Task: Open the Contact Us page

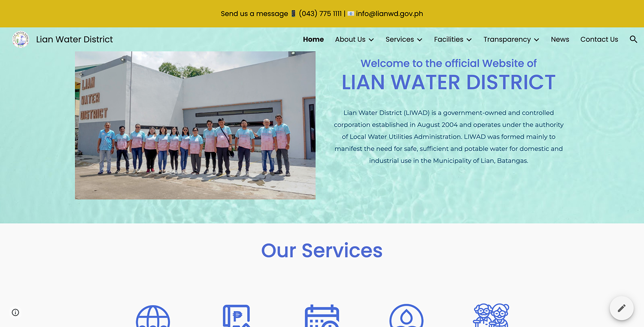Action: 599,39
